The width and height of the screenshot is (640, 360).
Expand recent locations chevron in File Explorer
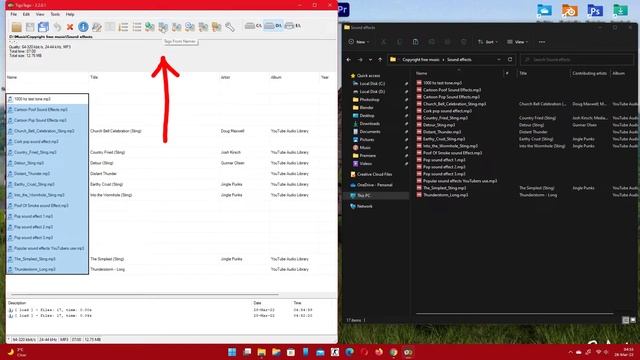370,60
